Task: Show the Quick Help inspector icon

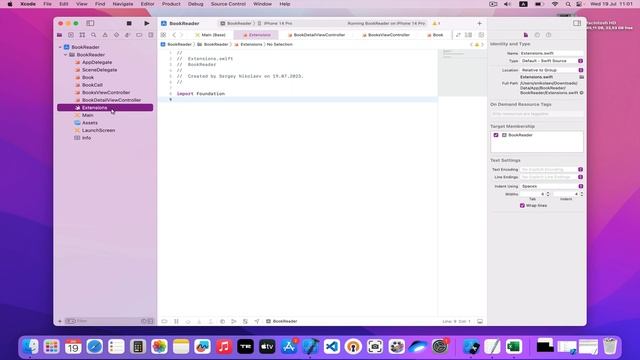Action: 549,35
